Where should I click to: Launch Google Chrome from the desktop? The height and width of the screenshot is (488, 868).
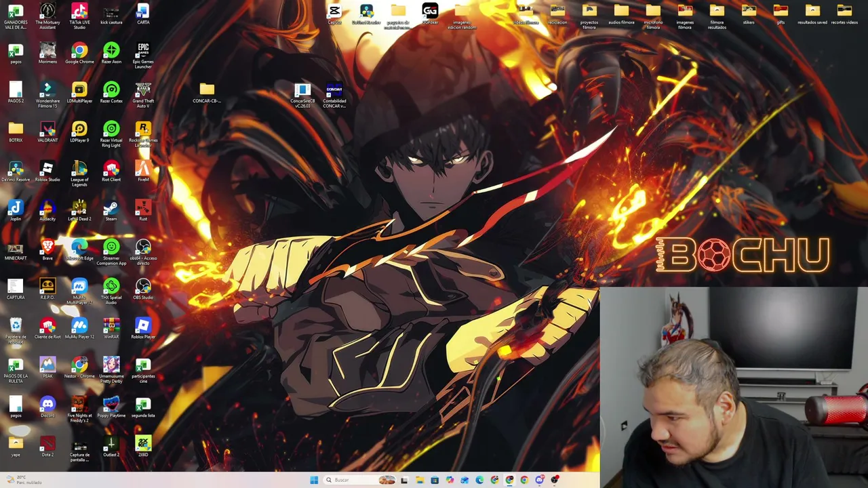[79, 54]
